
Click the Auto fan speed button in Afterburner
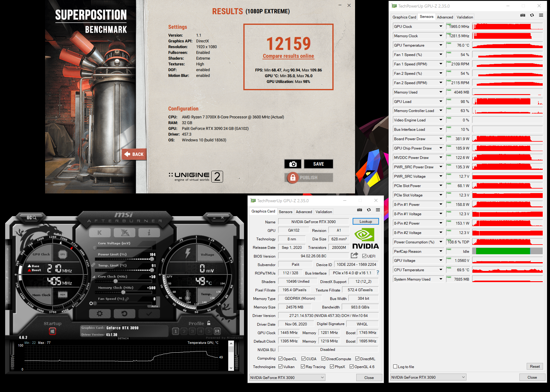click(x=155, y=306)
